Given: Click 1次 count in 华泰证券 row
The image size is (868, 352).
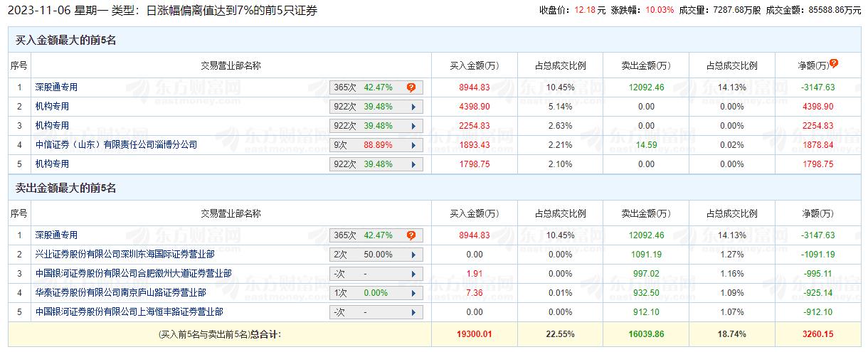Looking at the screenshot, I should pyautogui.click(x=340, y=293).
